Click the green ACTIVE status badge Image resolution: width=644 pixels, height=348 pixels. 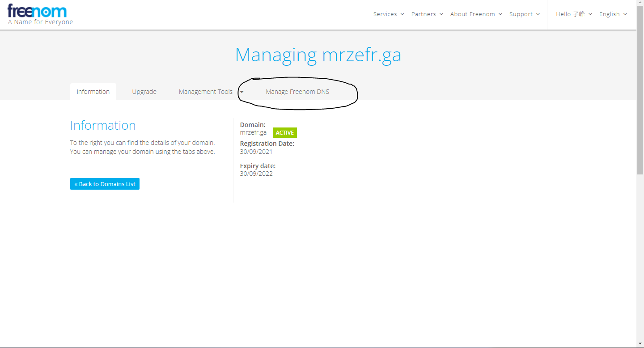point(284,133)
